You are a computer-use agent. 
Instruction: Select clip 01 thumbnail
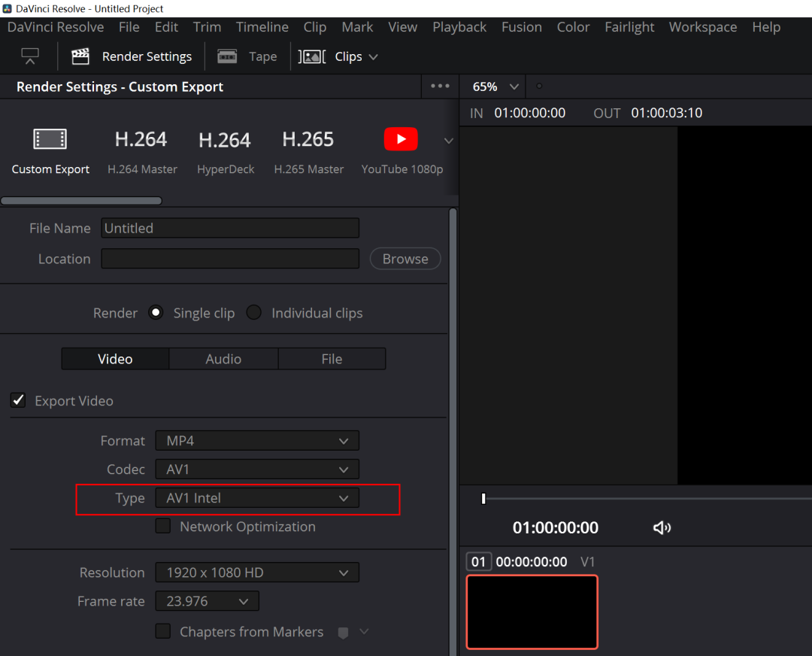click(x=532, y=612)
